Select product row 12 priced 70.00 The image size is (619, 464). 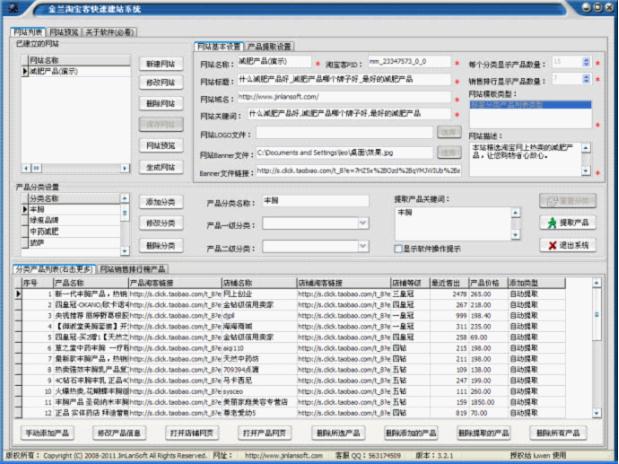(293, 413)
